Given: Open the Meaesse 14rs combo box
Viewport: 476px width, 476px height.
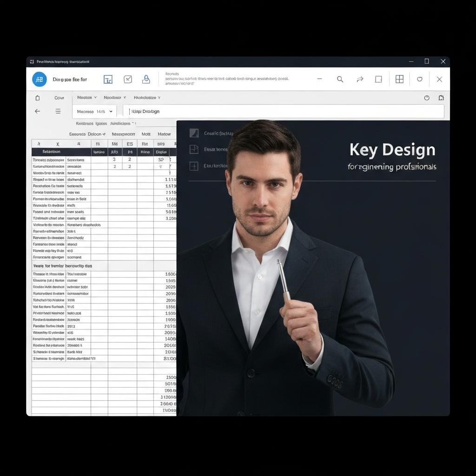Looking at the screenshot, I should 95,112.
